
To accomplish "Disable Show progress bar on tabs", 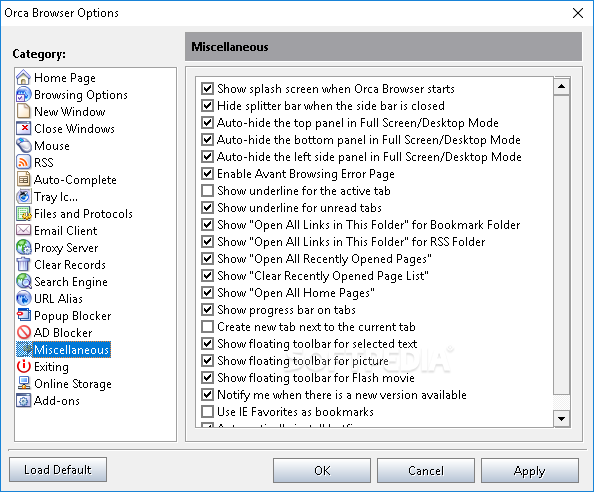I will pos(207,309).
